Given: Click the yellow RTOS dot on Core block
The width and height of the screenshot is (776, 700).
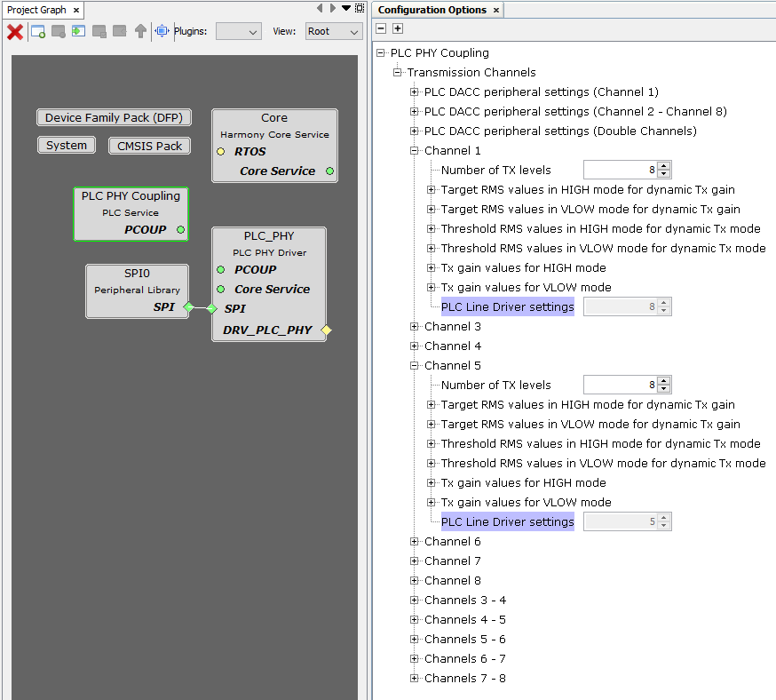Looking at the screenshot, I should tap(220, 152).
